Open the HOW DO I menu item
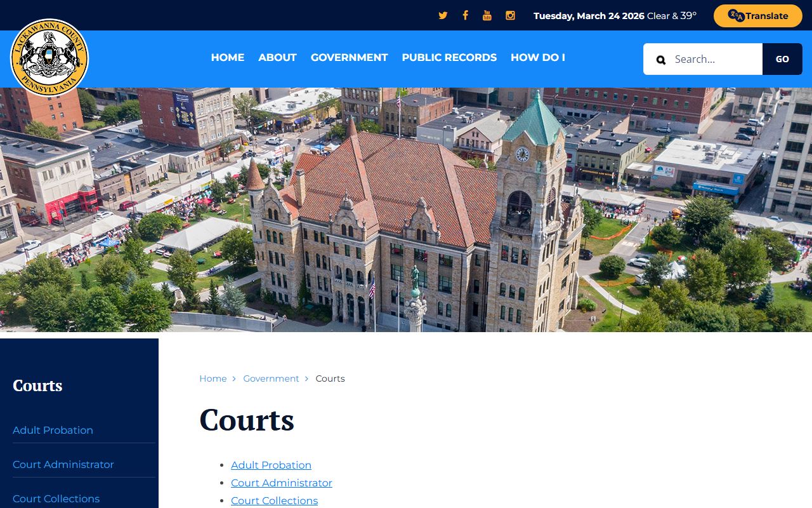The image size is (812, 508). (x=538, y=57)
